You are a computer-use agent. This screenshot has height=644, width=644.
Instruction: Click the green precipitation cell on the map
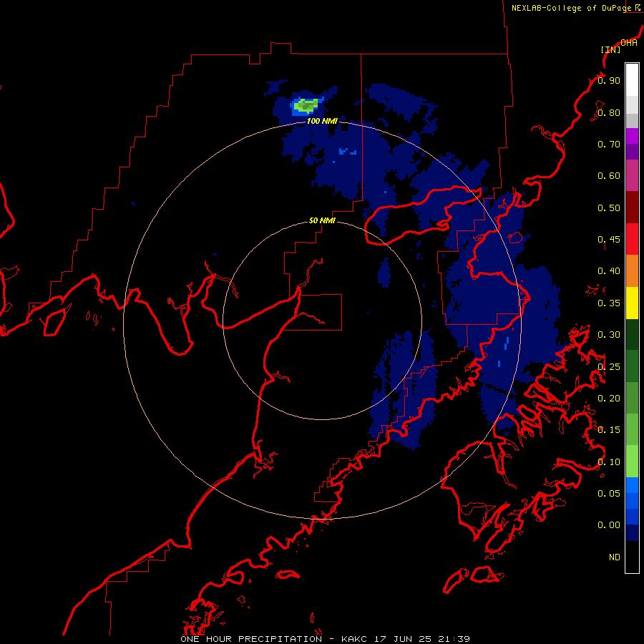306,106
